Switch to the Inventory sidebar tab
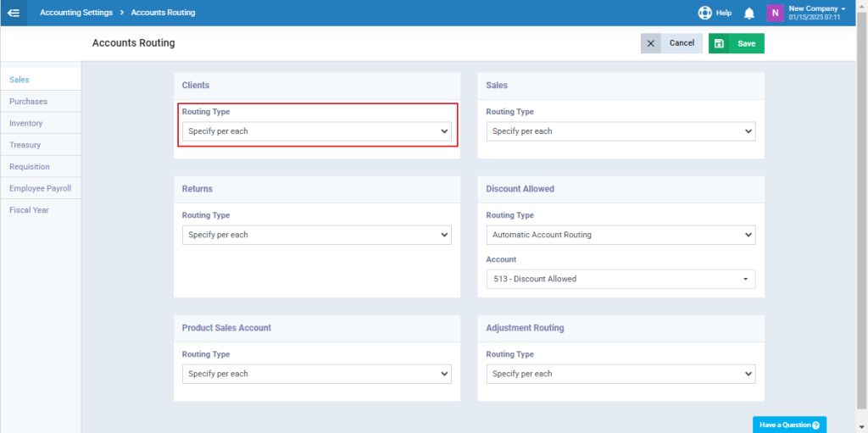This screenshot has width=868, height=433. point(41,123)
